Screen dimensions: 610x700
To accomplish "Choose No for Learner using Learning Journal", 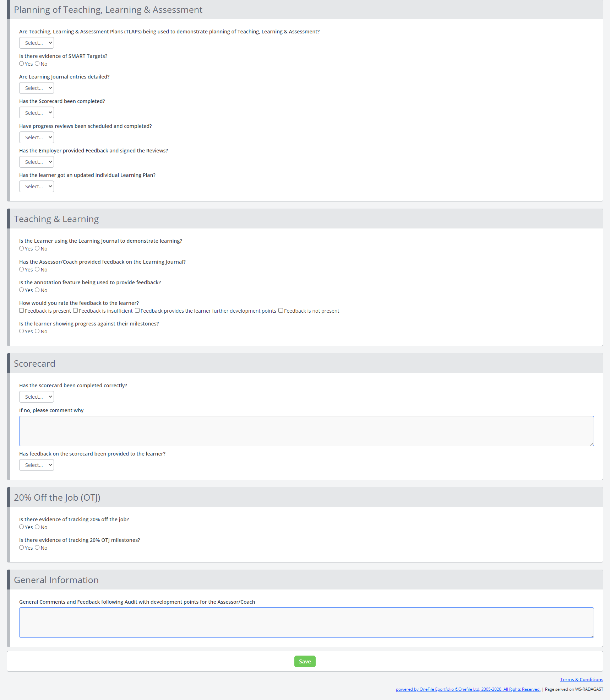I will click(37, 248).
